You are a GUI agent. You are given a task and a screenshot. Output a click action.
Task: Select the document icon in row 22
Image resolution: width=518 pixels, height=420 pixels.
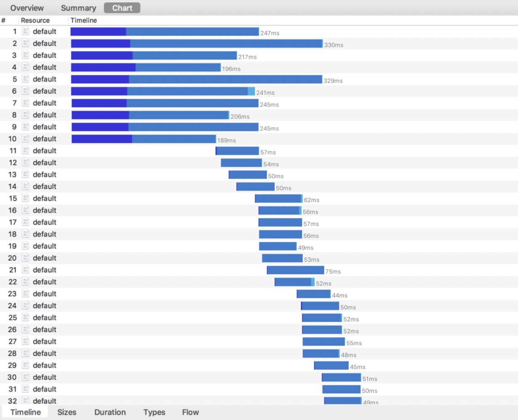[26, 281]
